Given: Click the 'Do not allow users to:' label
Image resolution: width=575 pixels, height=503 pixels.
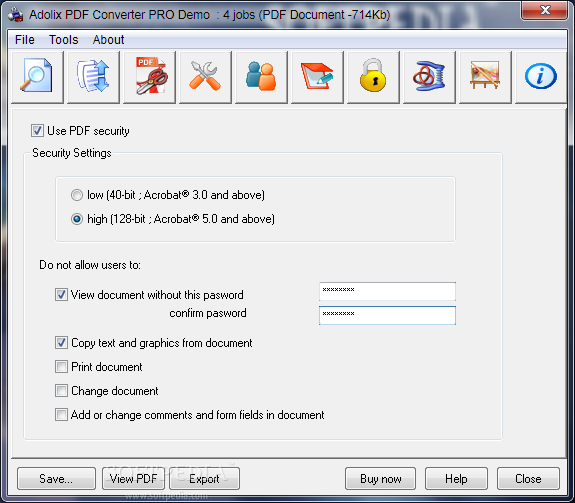Looking at the screenshot, I should [90, 265].
